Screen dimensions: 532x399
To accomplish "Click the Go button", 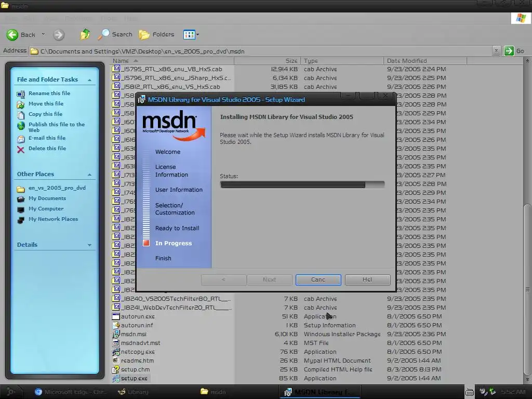I will click(514, 51).
